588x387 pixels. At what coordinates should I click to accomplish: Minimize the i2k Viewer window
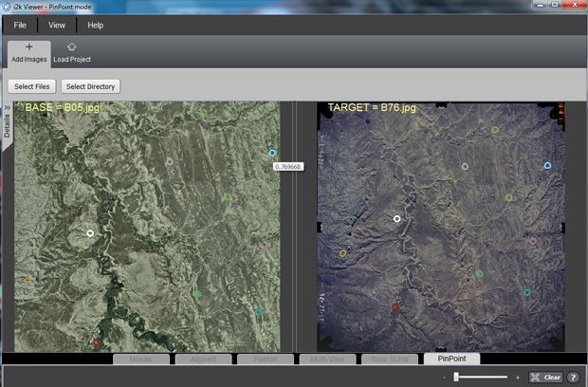[541, 5]
